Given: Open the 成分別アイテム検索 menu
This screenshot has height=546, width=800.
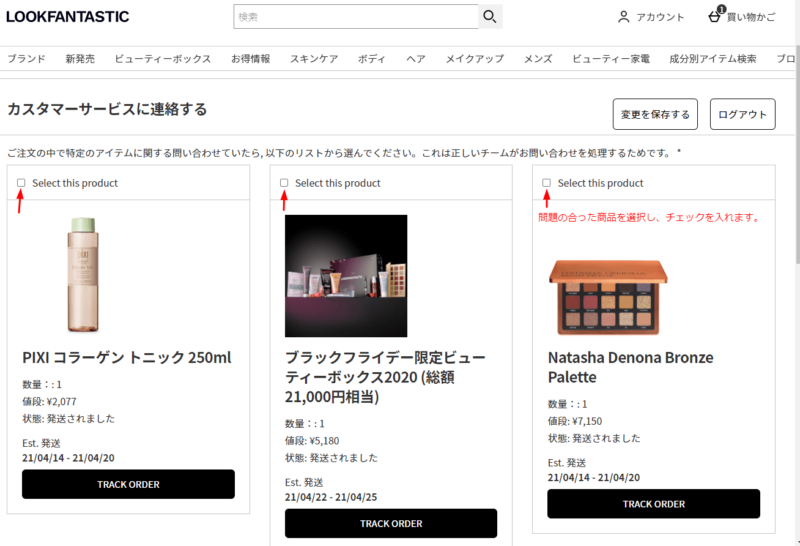Looking at the screenshot, I should tap(713, 59).
